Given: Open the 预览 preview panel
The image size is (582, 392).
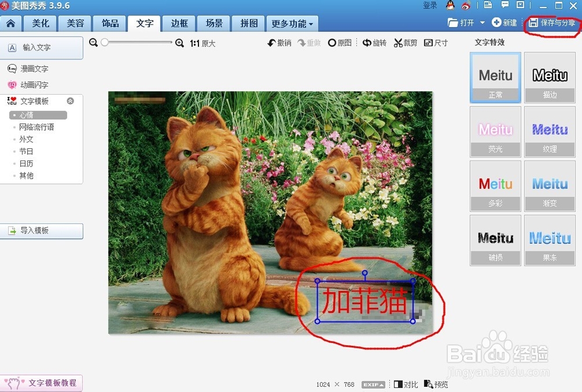Looking at the screenshot, I should pos(435,384).
